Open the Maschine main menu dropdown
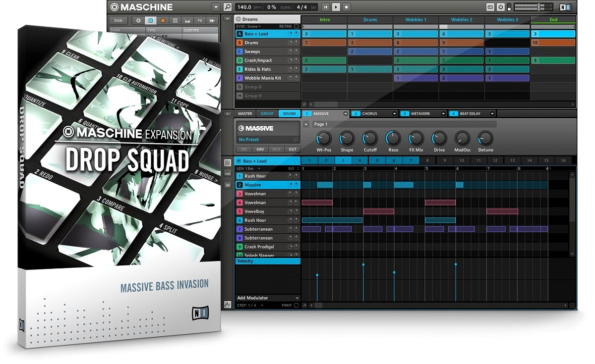The height and width of the screenshot is (364, 595). point(216,7)
